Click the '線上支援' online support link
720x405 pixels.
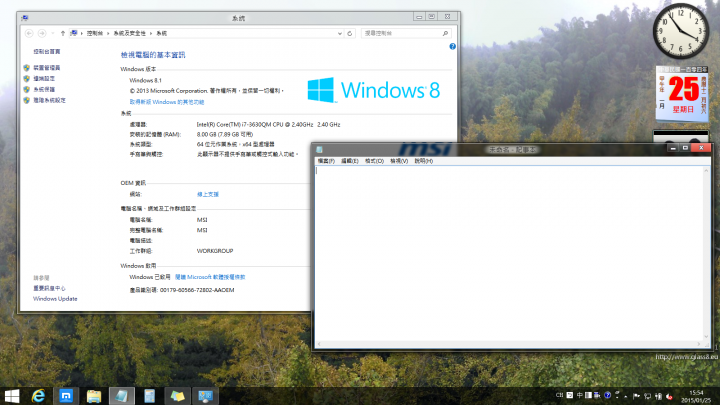coord(208,194)
